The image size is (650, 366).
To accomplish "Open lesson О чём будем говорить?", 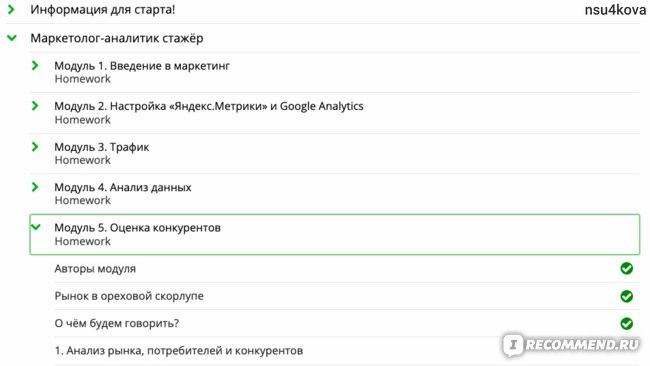I will click(x=116, y=323).
